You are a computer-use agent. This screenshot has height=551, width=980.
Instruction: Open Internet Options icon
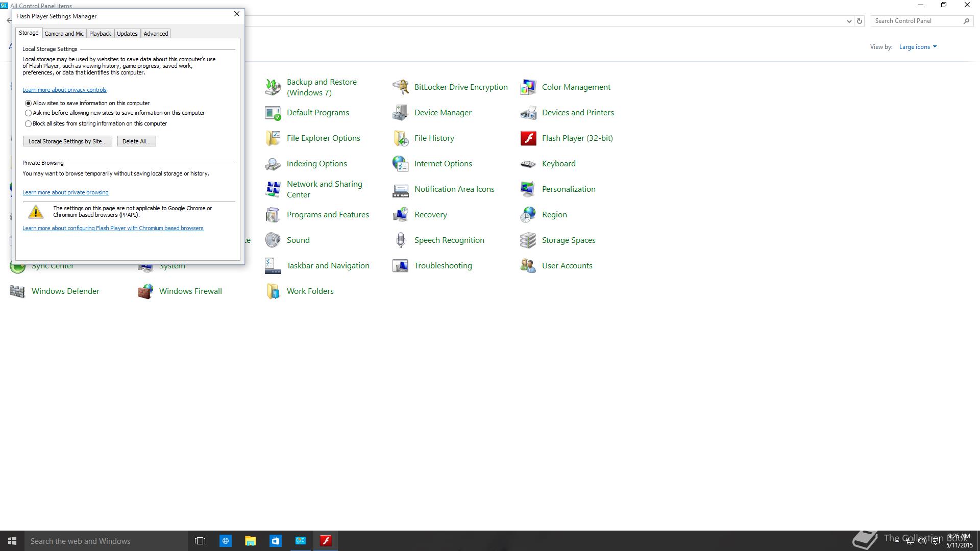click(400, 164)
